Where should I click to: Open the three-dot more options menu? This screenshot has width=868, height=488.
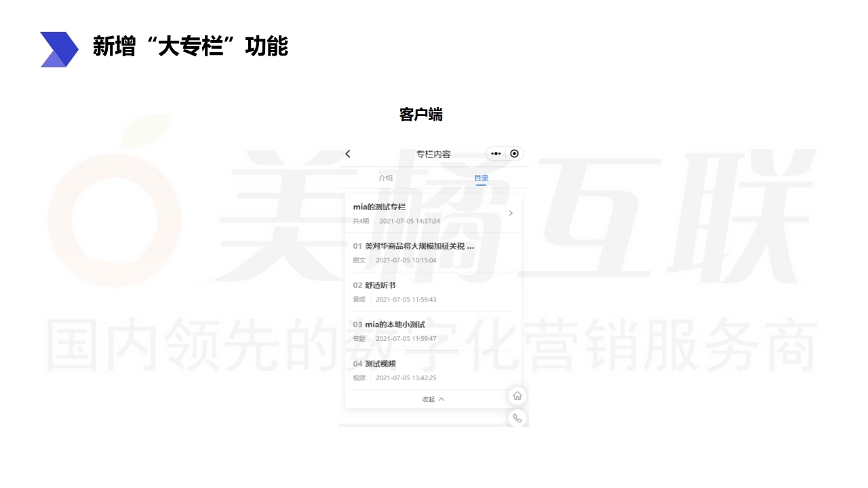tap(496, 154)
